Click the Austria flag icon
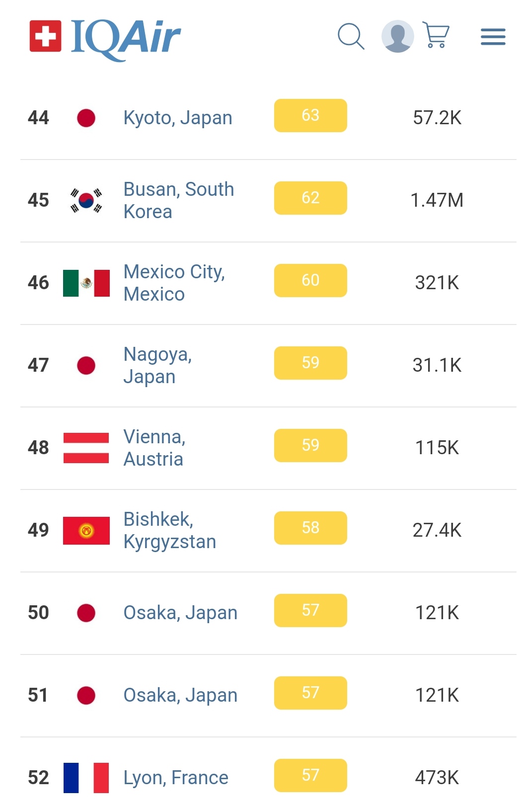 (x=86, y=448)
